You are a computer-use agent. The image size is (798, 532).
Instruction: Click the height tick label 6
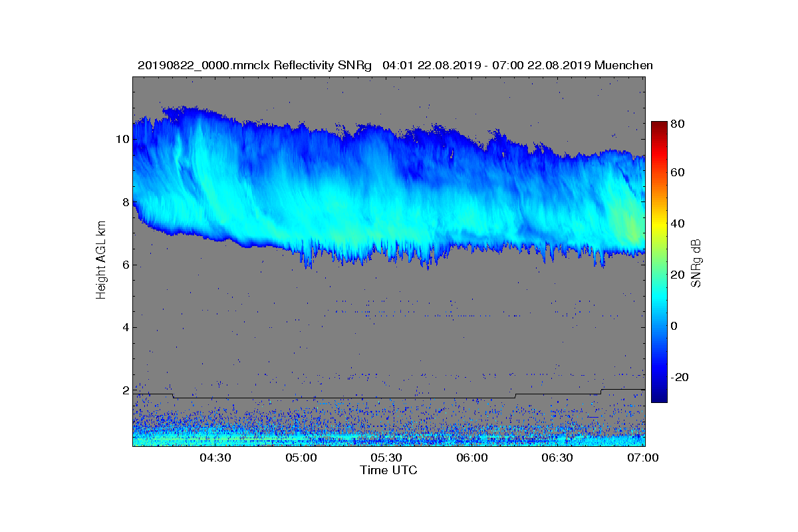pyautogui.click(x=125, y=265)
